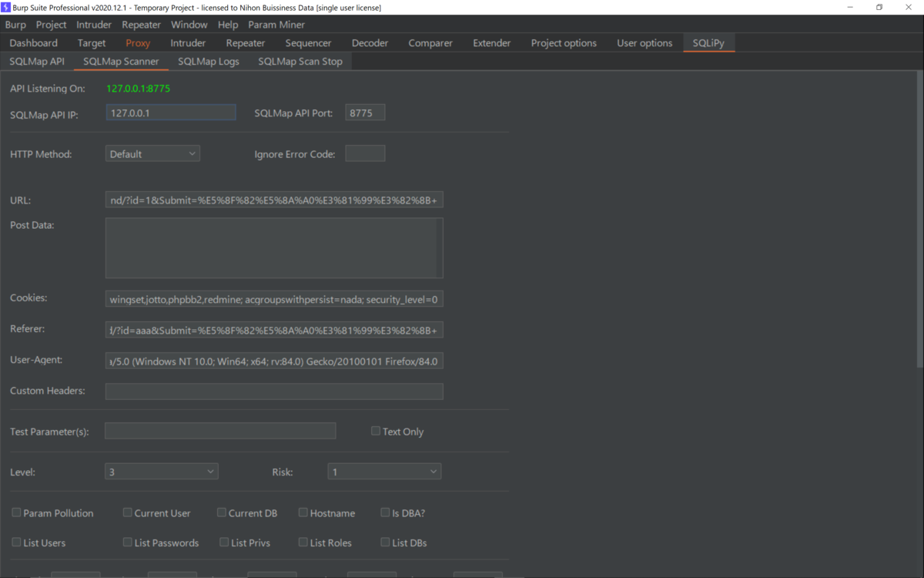924x578 pixels.
Task: Open the Intruder menu
Action: (94, 25)
